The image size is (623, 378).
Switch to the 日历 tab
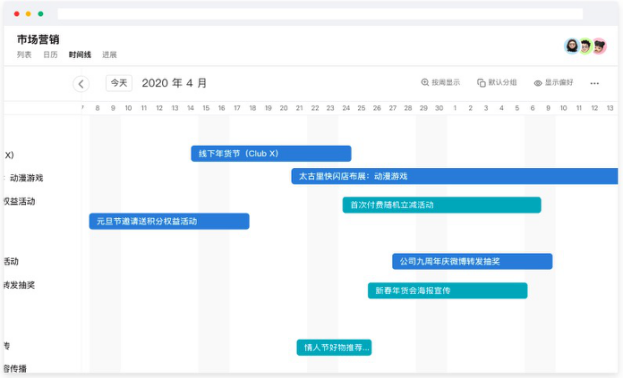click(50, 54)
